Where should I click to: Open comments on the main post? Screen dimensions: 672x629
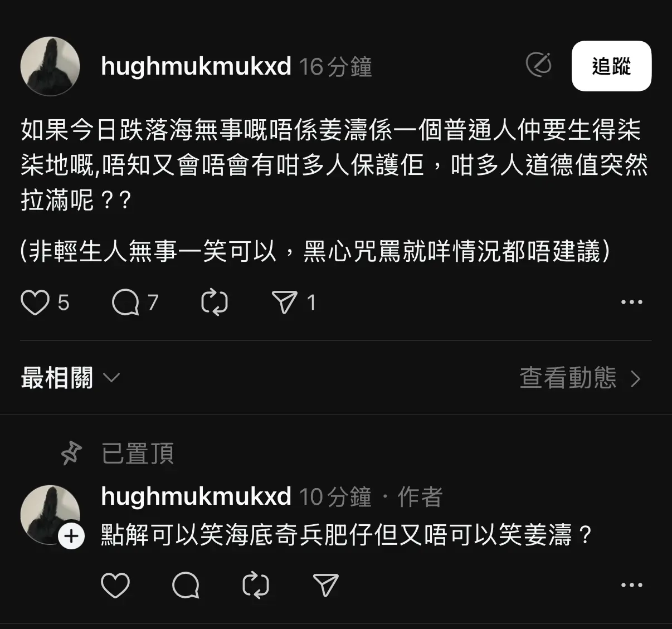click(125, 303)
